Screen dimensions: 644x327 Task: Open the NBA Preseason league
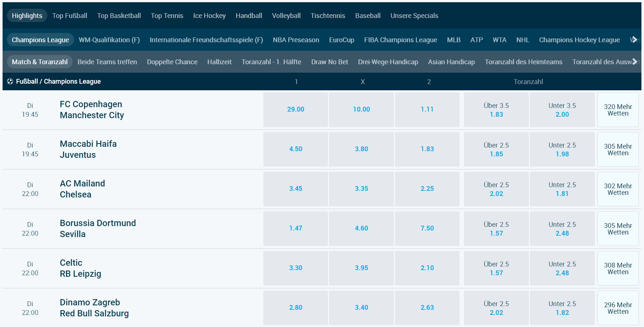click(x=295, y=40)
